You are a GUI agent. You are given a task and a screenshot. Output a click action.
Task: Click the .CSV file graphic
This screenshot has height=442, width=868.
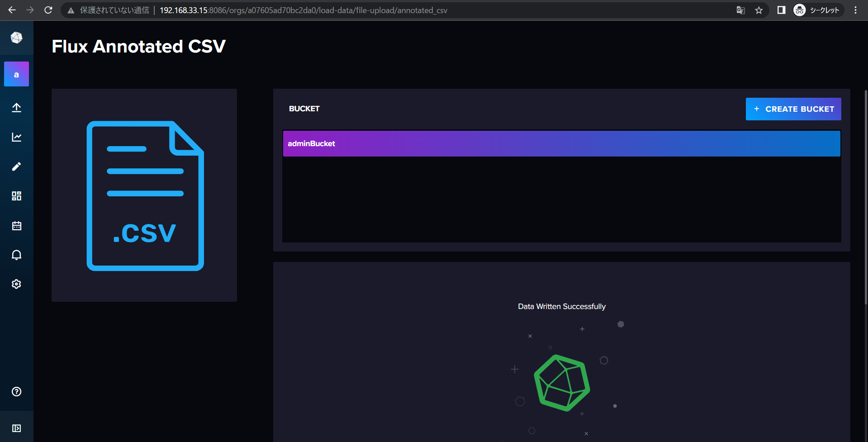click(145, 195)
